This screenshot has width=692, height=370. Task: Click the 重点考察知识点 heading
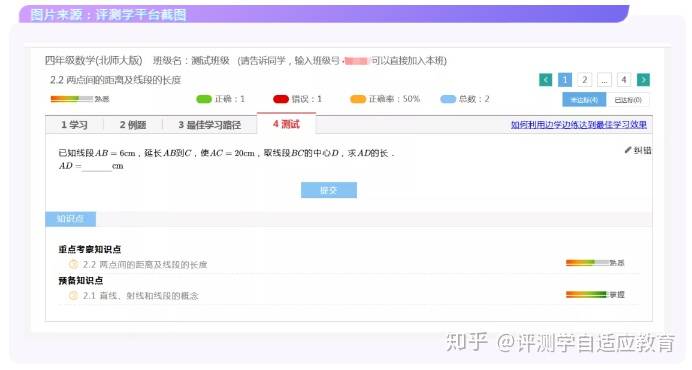[x=90, y=249]
